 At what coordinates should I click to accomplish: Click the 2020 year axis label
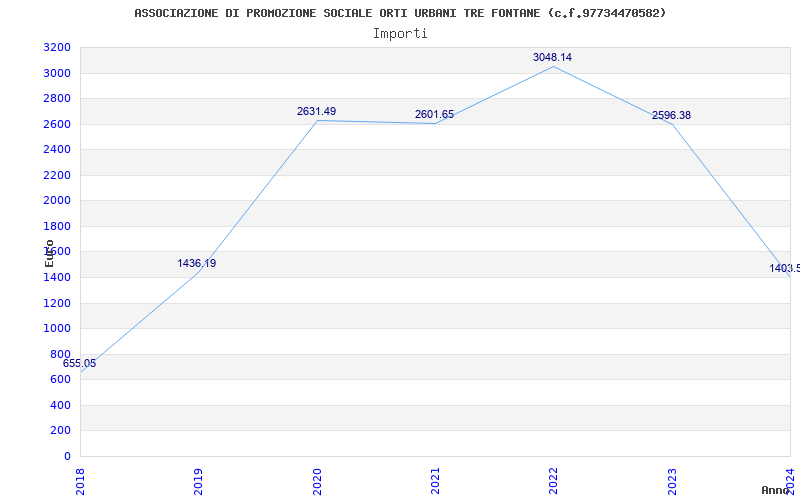(x=317, y=481)
